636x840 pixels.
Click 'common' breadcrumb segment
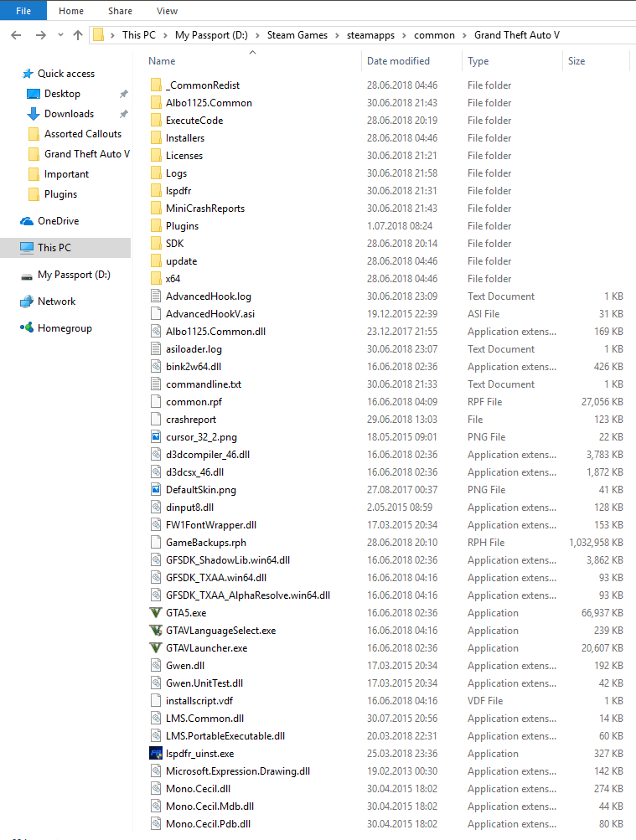[x=435, y=35]
